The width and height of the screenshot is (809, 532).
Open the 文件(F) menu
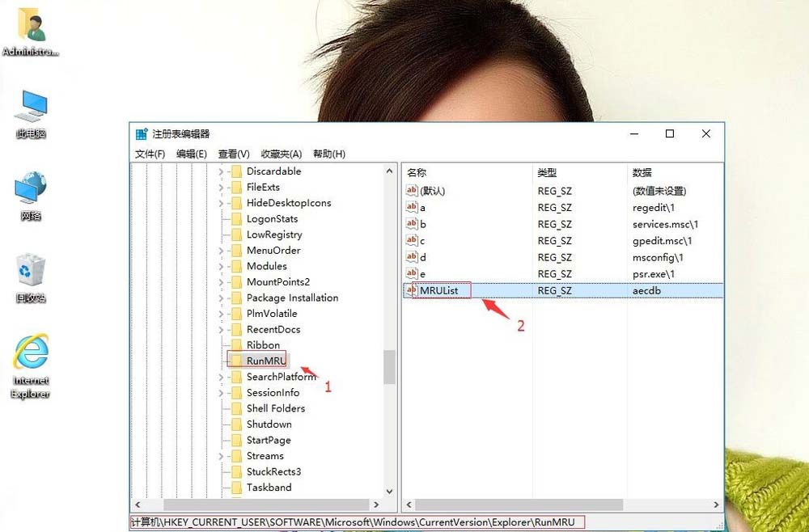pos(149,154)
